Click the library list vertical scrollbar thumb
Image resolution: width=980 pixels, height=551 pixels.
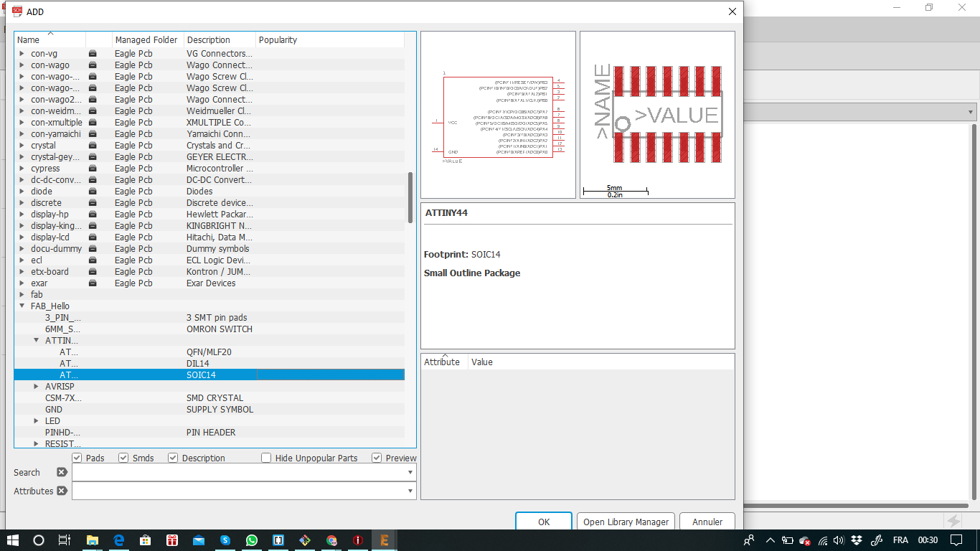410,197
